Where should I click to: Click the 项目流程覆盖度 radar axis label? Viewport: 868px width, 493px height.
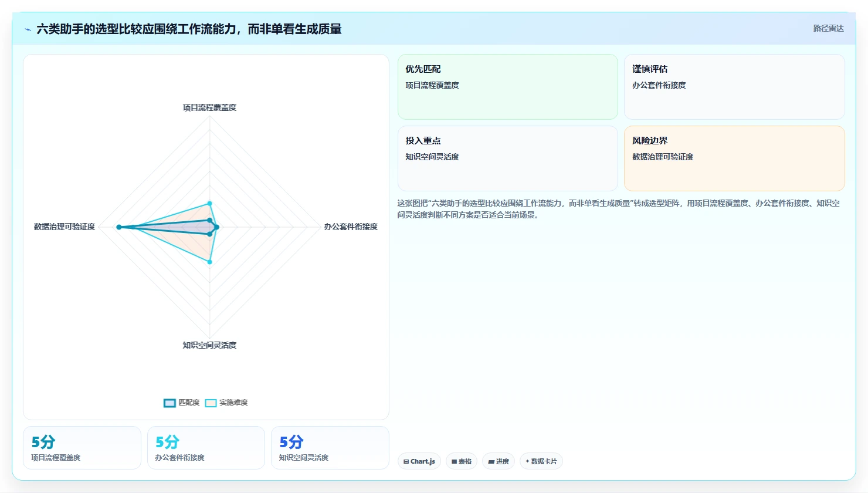(x=209, y=107)
